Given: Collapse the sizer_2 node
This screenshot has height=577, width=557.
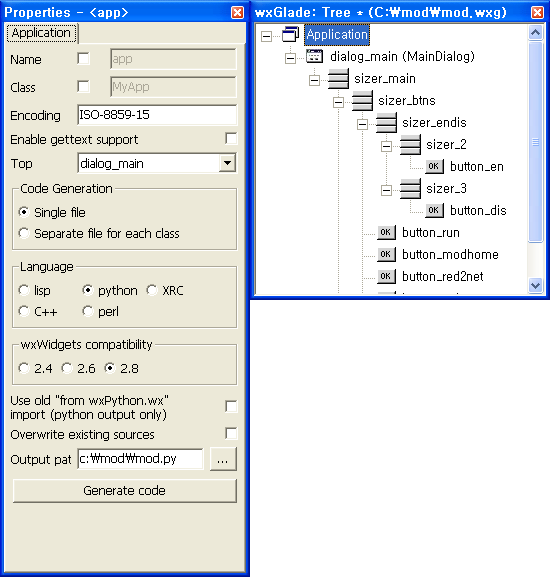Looking at the screenshot, I should click(386, 146).
